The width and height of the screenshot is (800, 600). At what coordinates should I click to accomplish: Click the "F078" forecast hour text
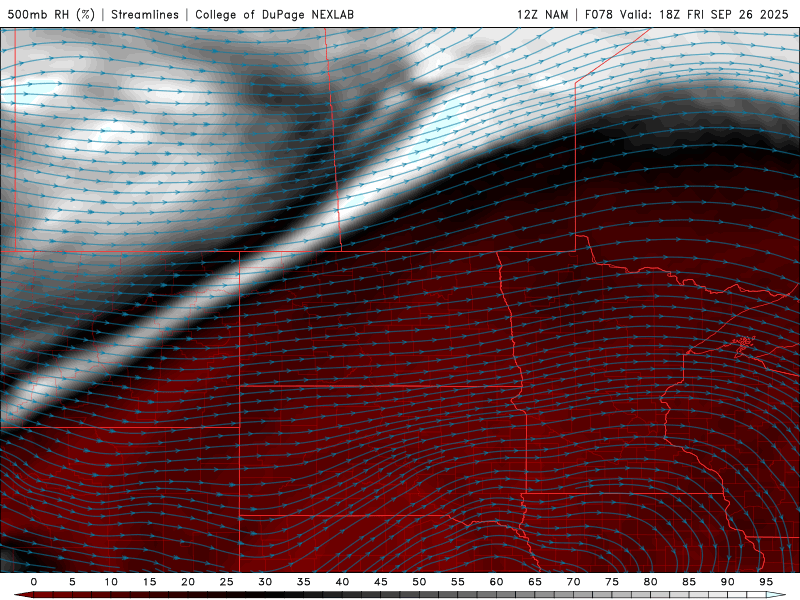coord(598,14)
